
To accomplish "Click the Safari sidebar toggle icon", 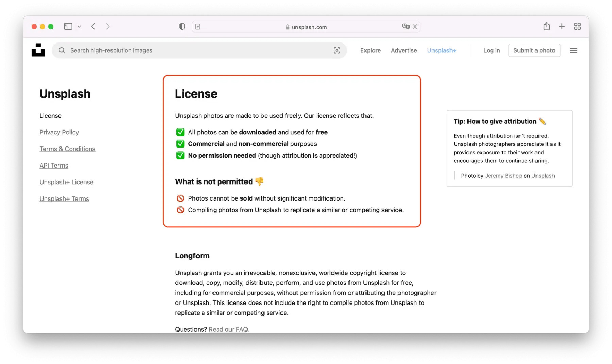I will [68, 27].
